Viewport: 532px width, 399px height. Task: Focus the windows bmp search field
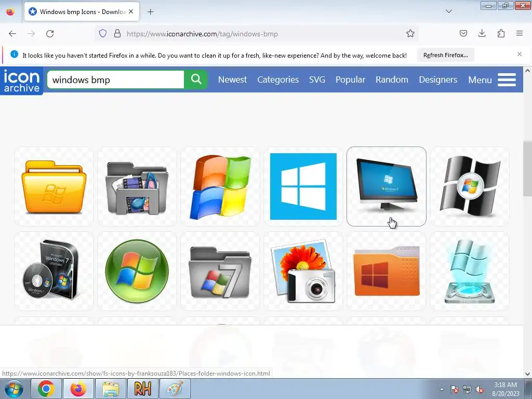pyautogui.click(x=116, y=79)
